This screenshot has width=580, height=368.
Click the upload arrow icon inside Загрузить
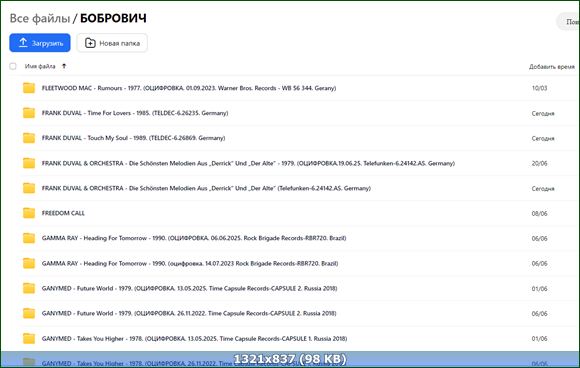tap(23, 43)
